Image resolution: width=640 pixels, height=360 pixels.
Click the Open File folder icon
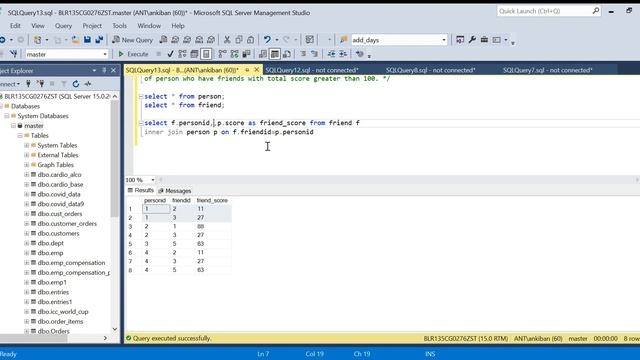coord(76,40)
